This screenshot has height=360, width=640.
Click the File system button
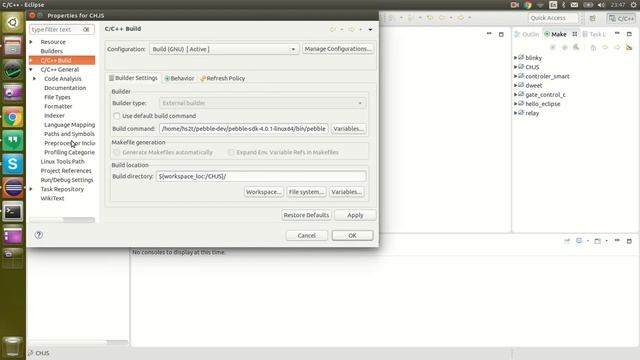(306, 192)
